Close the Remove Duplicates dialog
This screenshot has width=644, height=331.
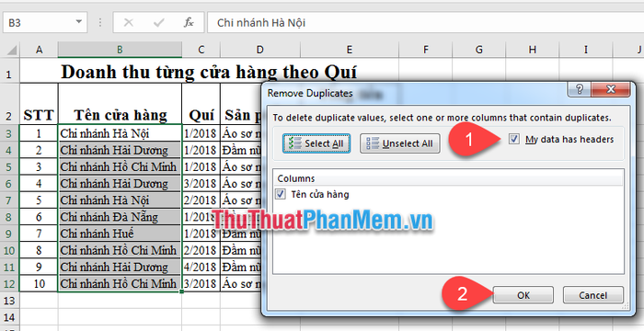[x=610, y=89]
